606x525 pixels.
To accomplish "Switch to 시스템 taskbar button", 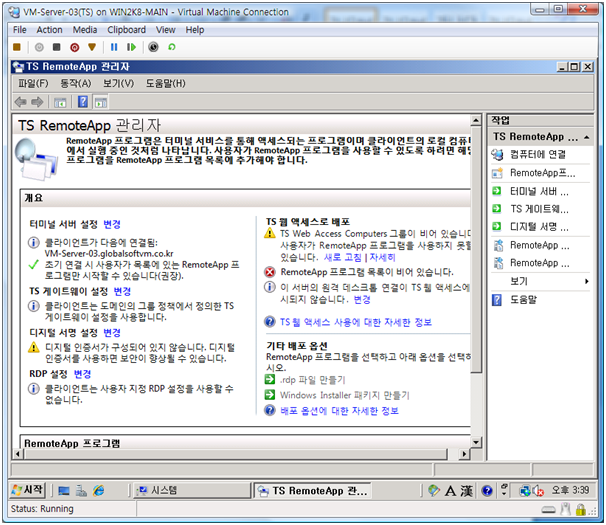I will click(x=192, y=491).
